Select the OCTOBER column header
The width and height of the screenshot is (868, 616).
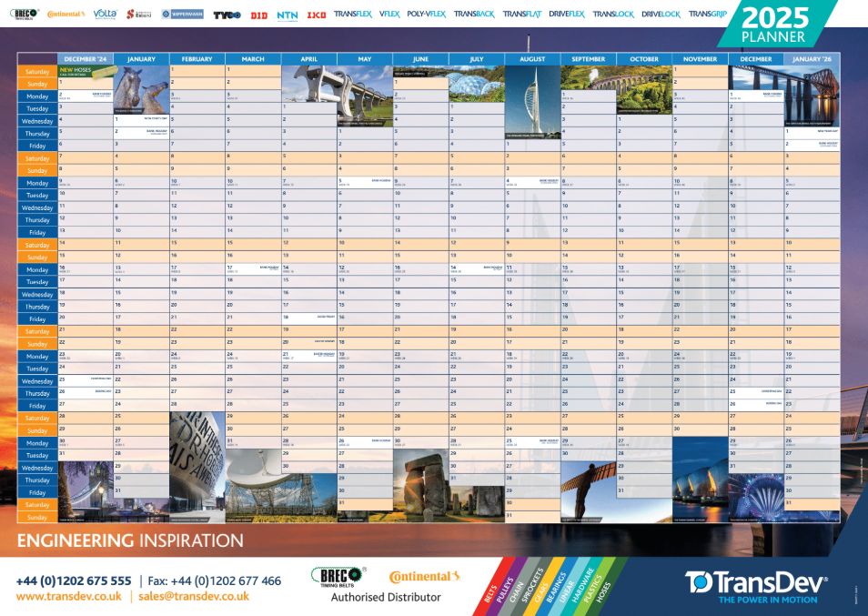644,58
